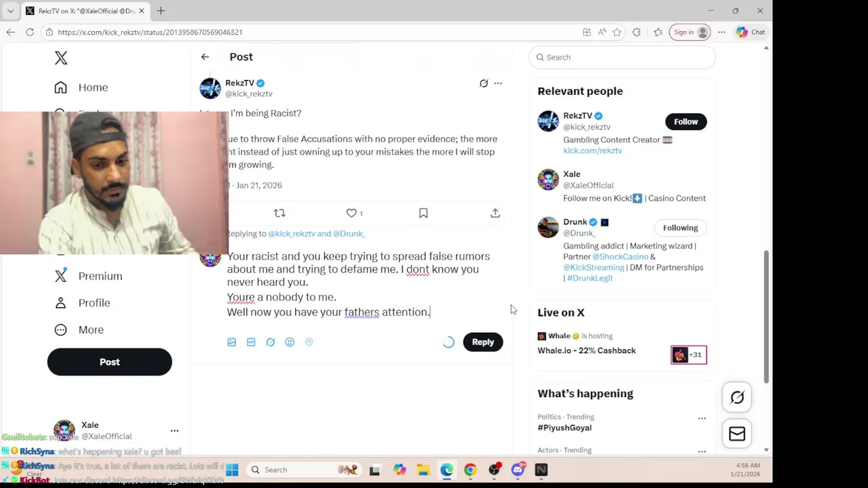This screenshot has width=868, height=488.
Task: Click the Grok icon on RekzTV's post
Action: (484, 83)
